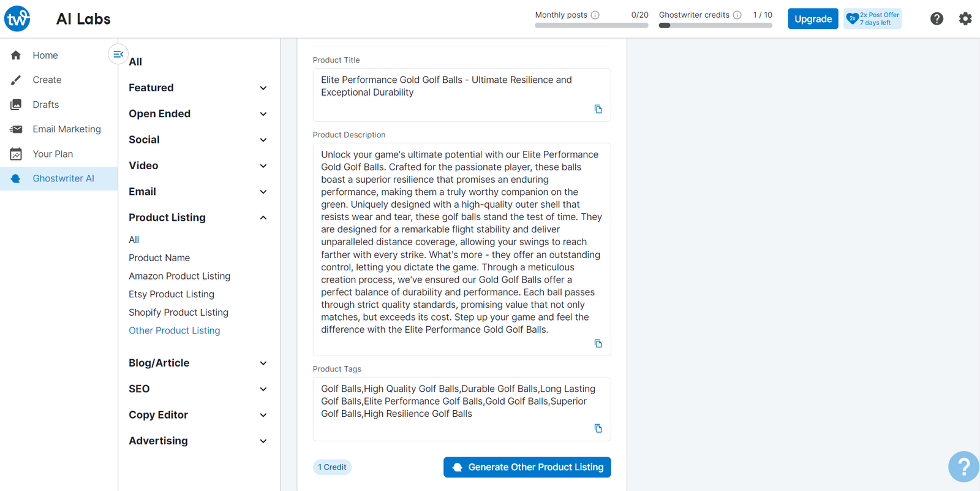Expand the Featured category
Screen dimensions: 980x491
pyautogui.click(x=263, y=88)
